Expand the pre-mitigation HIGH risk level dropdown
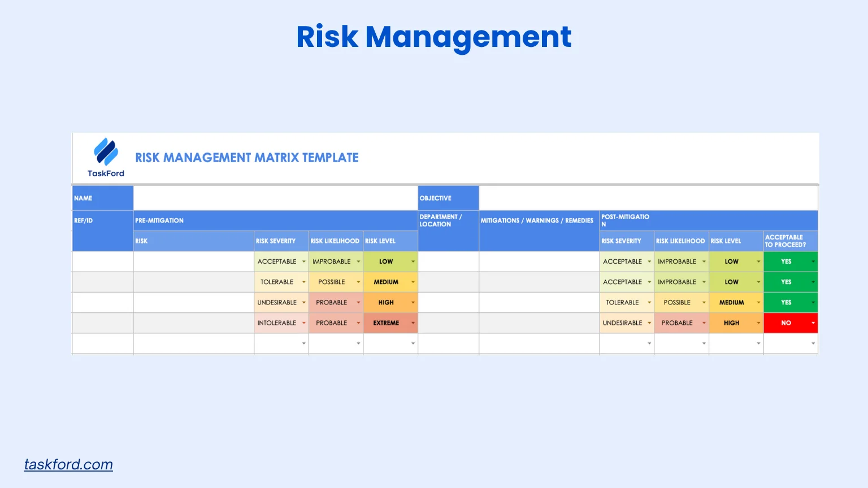Image resolution: width=868 pixels, height=488 pixels. [x=413, y=303]
